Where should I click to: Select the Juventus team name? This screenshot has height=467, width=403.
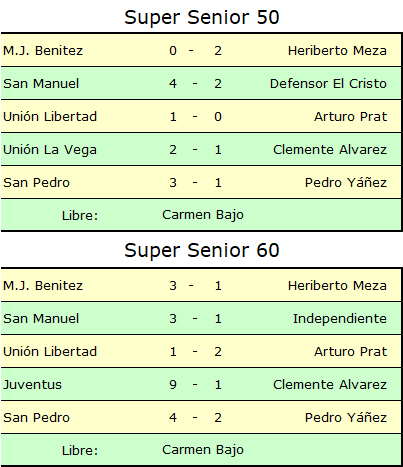pyautogui.click(x=32, y=385)
